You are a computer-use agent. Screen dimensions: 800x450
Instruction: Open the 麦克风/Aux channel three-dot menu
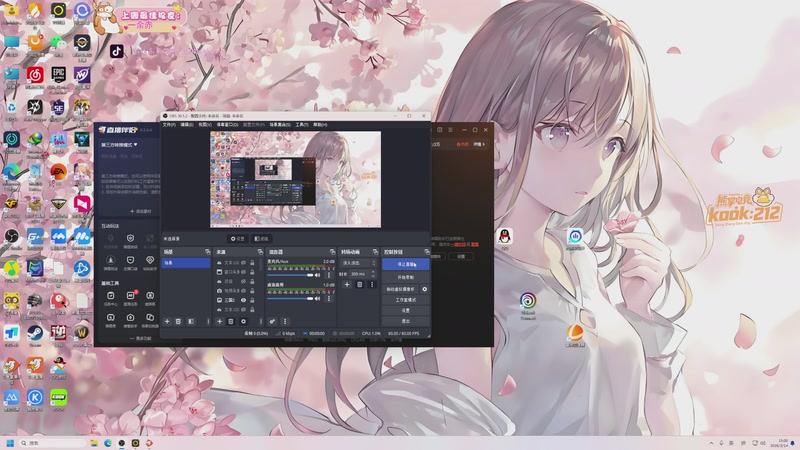(x=329, y=275)
